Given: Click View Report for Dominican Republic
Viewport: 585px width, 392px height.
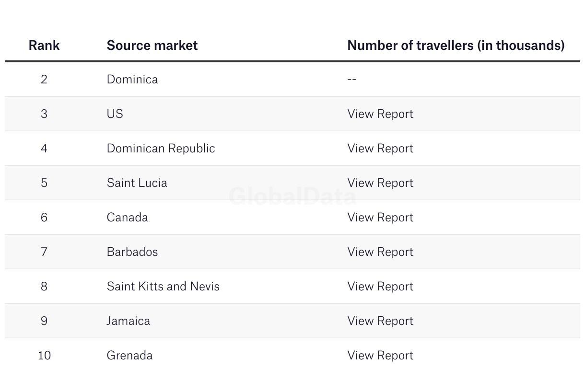Looking at the screenshot, I should (380, 148).
